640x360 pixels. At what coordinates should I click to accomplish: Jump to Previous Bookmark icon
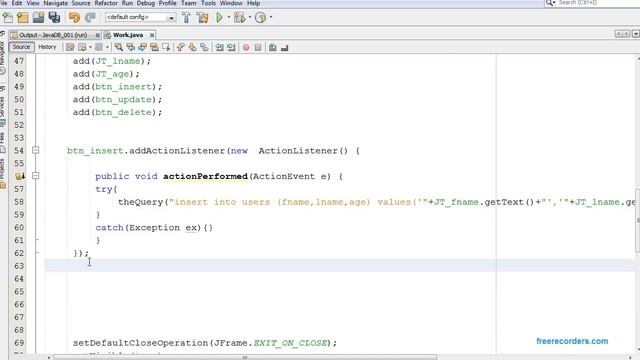(x=181, y=47)
